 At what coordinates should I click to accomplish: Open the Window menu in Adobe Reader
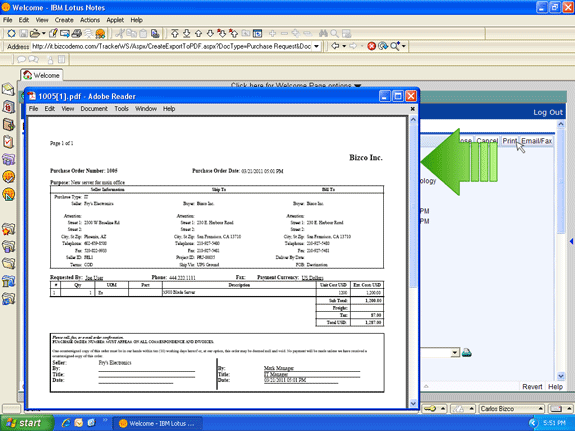point(146,109)
